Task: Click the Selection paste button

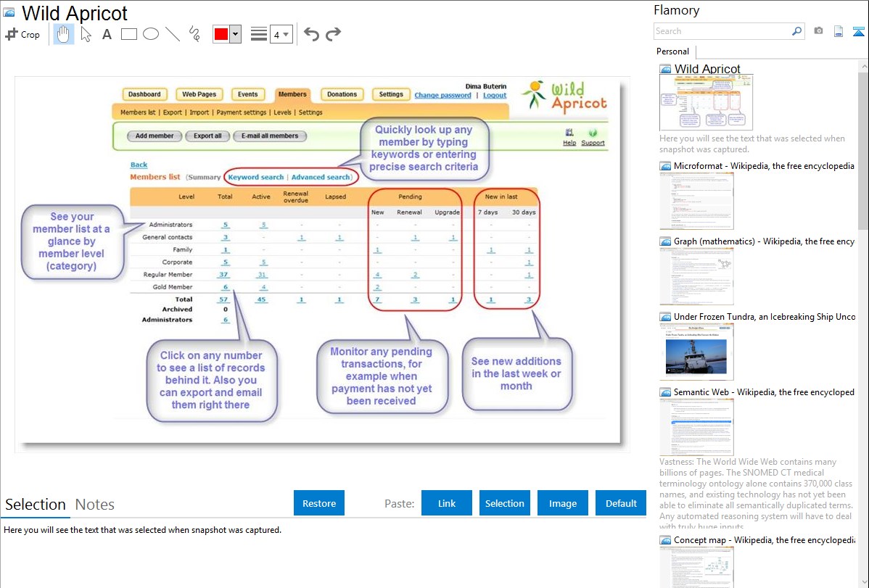Action: [504, 503]
